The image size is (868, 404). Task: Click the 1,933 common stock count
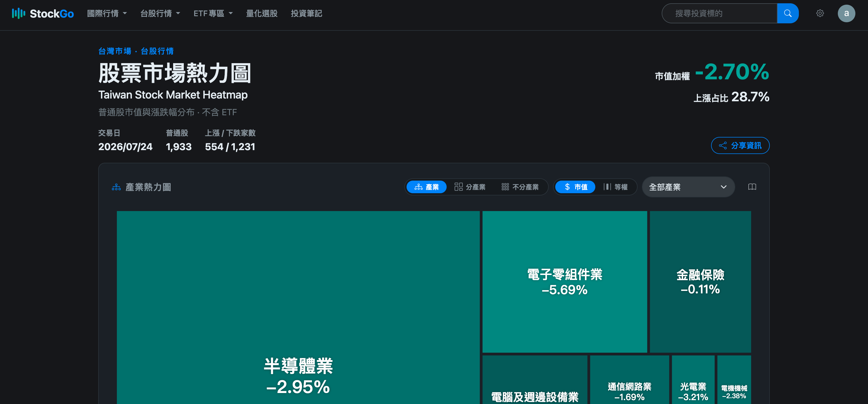(x=179, y=147)
